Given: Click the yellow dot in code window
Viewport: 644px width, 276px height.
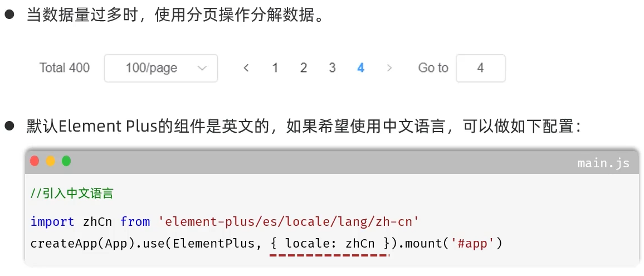Looking at the screenshot, I should coord(51,161).
